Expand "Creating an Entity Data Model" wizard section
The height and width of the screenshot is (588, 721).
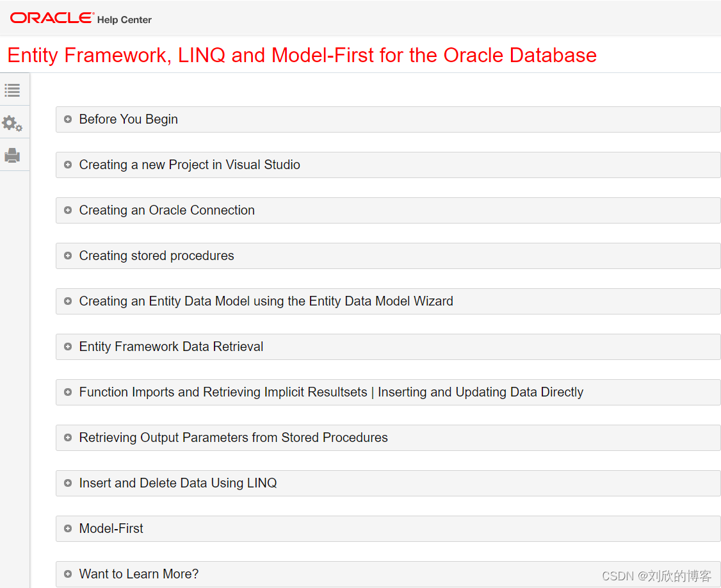(x=67, y=301)
